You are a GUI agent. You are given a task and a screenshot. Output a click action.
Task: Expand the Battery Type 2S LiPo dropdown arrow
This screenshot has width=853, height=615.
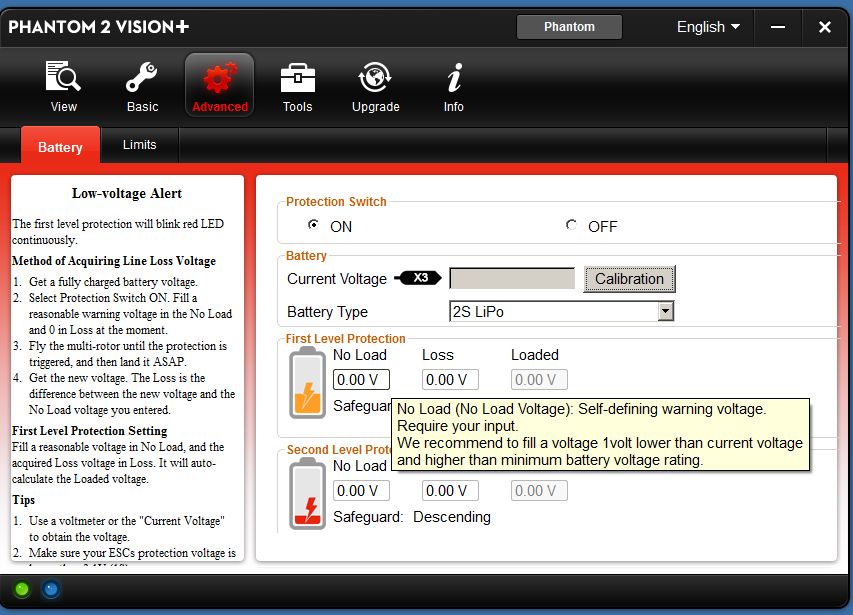665,312
